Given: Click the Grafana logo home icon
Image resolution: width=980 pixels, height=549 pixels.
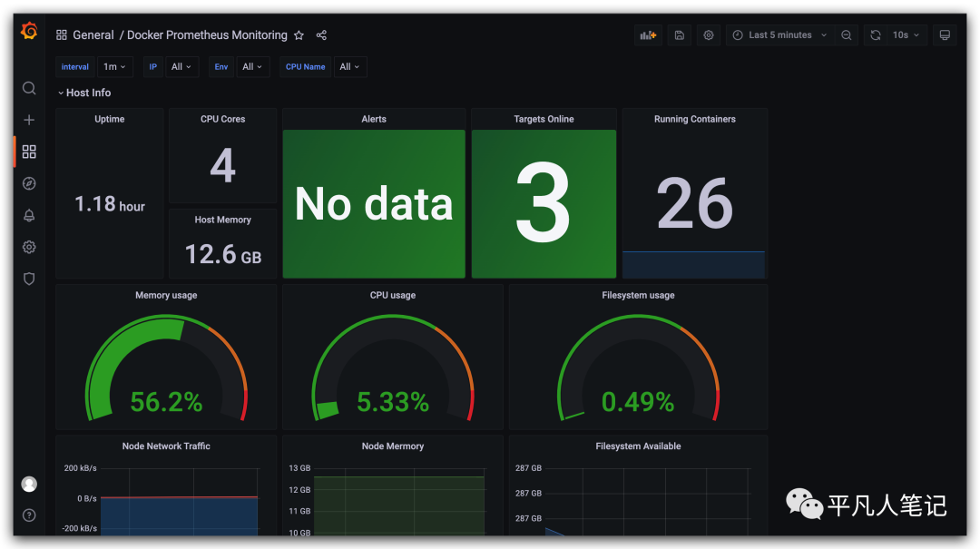Looking at the screenshot, I should pyautogui.click(x=29, y=32).
